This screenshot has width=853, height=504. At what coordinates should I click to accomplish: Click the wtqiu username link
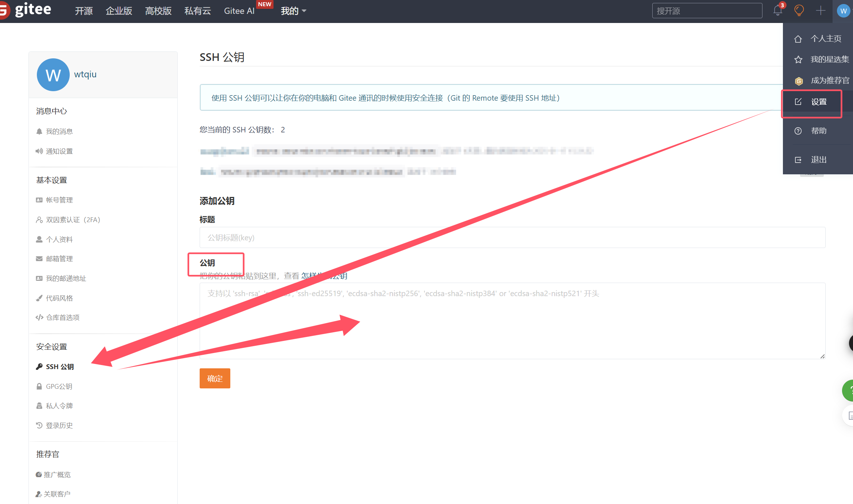pyautogui.click(x=85, y=74)
